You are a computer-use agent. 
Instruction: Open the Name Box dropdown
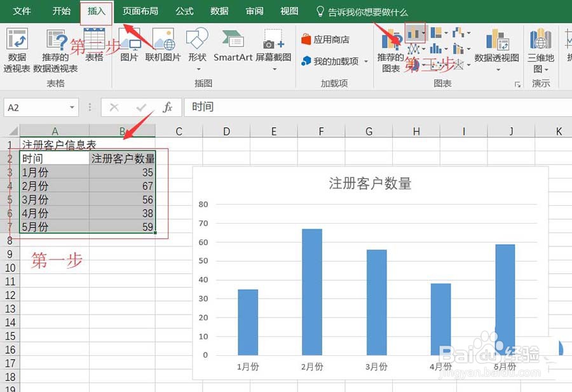[72, 107]
